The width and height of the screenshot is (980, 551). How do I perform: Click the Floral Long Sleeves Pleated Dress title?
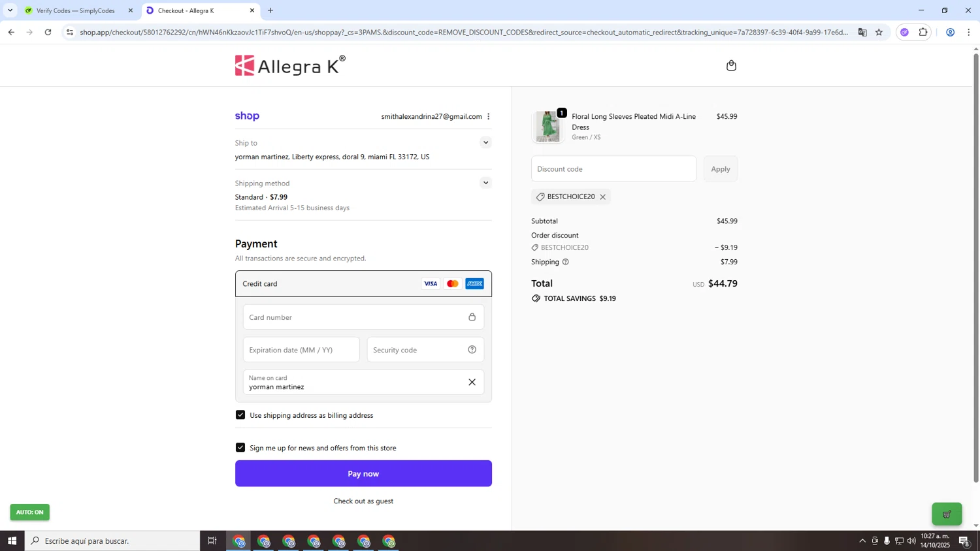(634, 122)
